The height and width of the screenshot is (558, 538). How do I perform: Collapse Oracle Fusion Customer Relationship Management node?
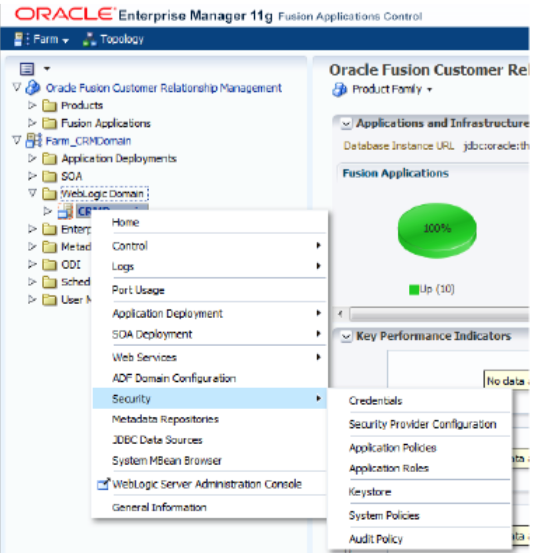point(17,87)
